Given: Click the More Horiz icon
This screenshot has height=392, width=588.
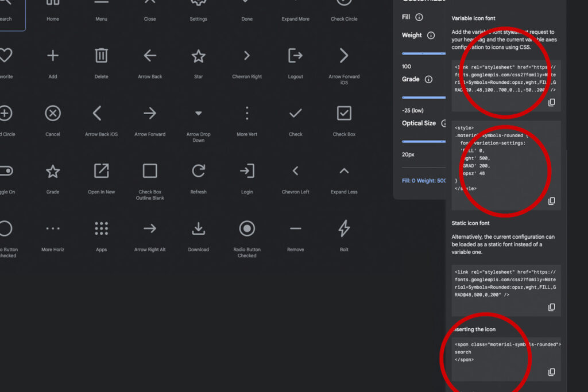Looking at the screenshot, I should [x=53, y=228].
